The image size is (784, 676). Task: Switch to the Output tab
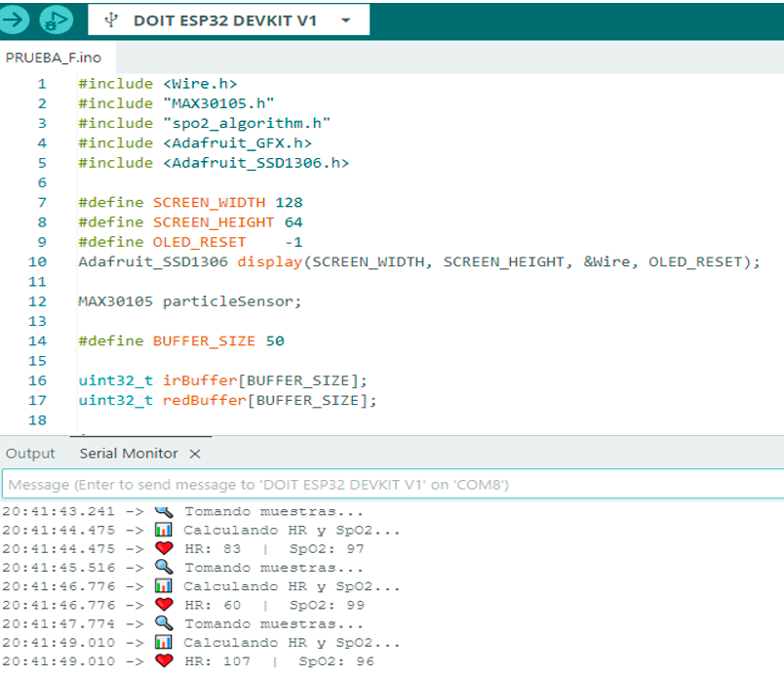pos(30,454)
